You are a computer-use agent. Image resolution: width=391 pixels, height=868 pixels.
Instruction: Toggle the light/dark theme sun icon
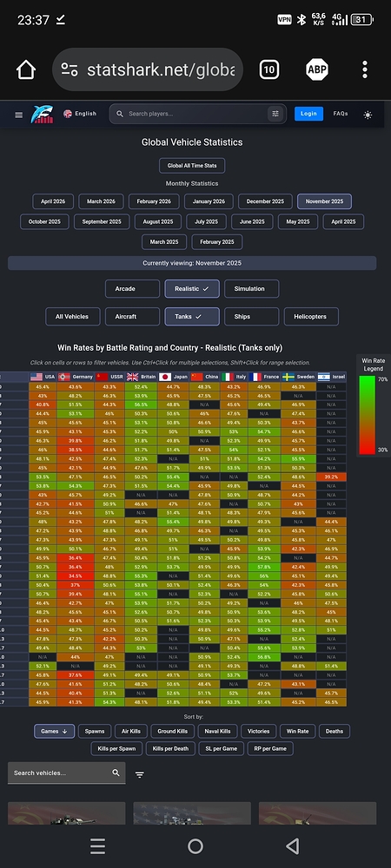coord(368,115)
